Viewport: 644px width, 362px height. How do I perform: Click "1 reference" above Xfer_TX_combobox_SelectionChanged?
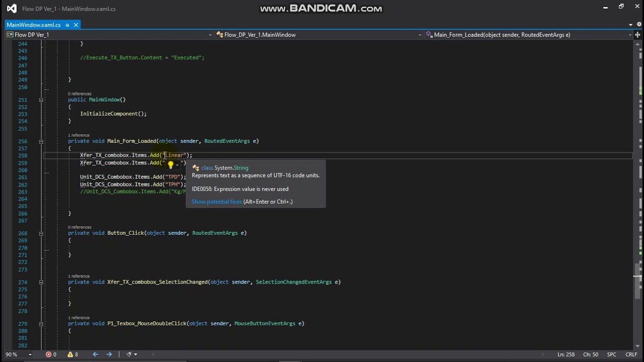pyautogui.click(x=79, y=276)
